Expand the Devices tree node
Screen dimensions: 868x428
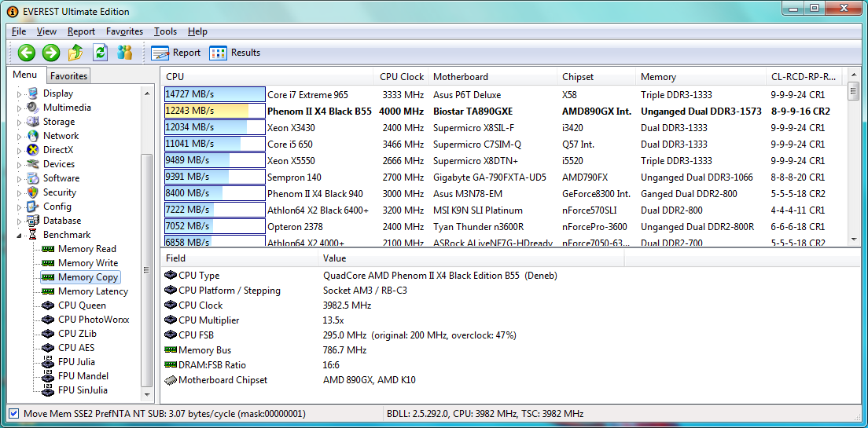[x=19, y=164]
